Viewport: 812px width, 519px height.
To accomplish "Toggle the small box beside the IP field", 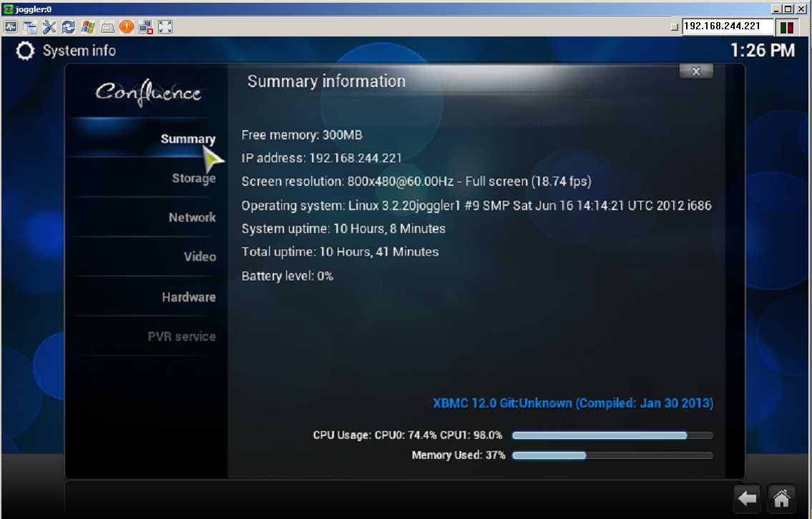I will (x=674, y=27).
